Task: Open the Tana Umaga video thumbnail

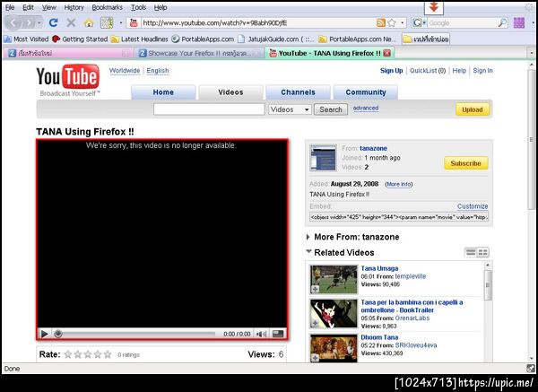Action: click(334, 279)
